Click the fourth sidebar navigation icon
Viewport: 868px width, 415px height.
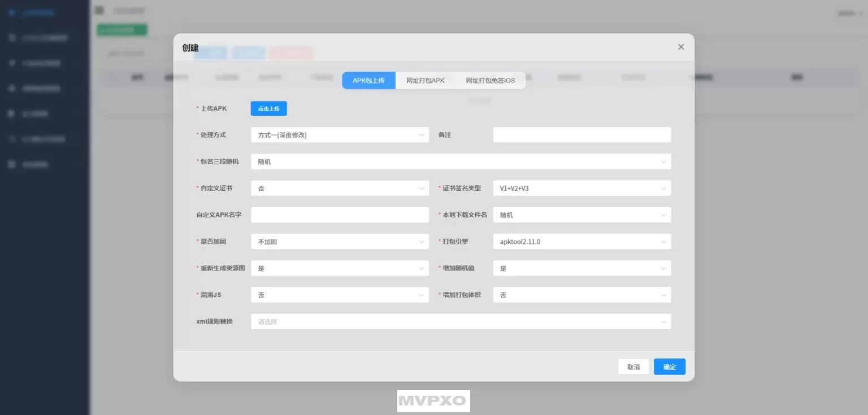click(10, 88)
